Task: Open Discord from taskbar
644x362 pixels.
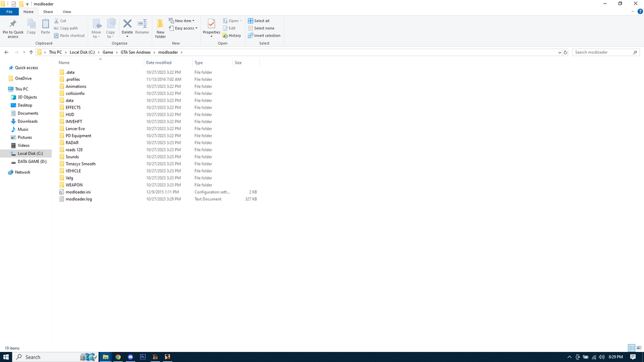Action: tap(131, 357)
